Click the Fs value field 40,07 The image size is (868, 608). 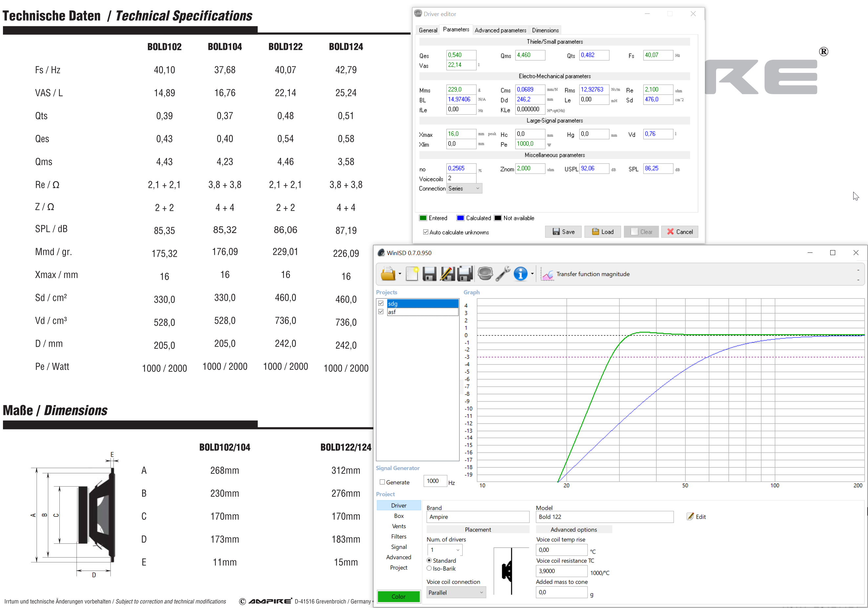click(x=658, y=55)
